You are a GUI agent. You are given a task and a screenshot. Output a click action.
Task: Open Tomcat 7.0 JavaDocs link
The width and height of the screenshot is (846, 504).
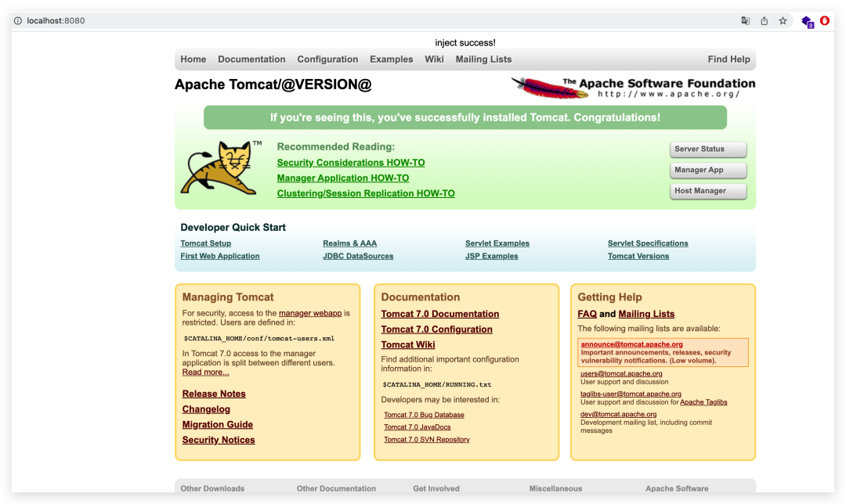(417, 427)
